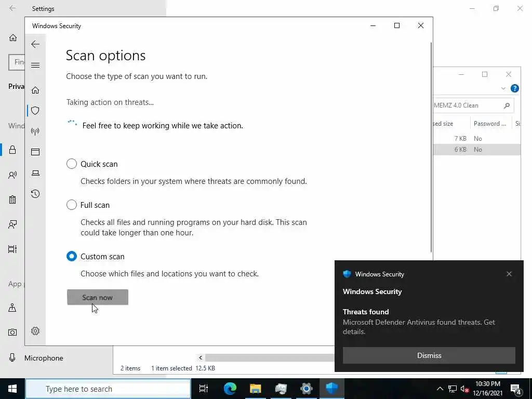Click the system monitor app on taskbar
The height and width of the screenshot is (399, 532).
point(281,389)
